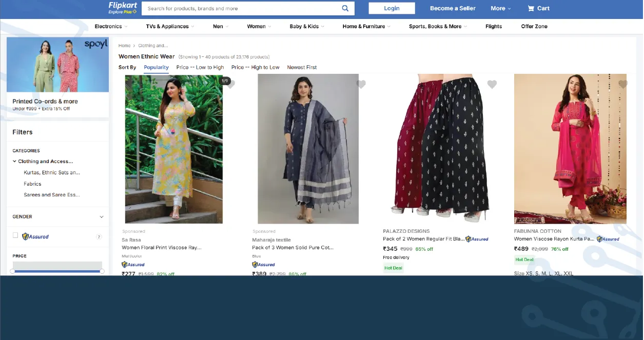The width and height of the screenshot is (644, 340).
Task: Open the More menu in the header
Action: [500, 8]
